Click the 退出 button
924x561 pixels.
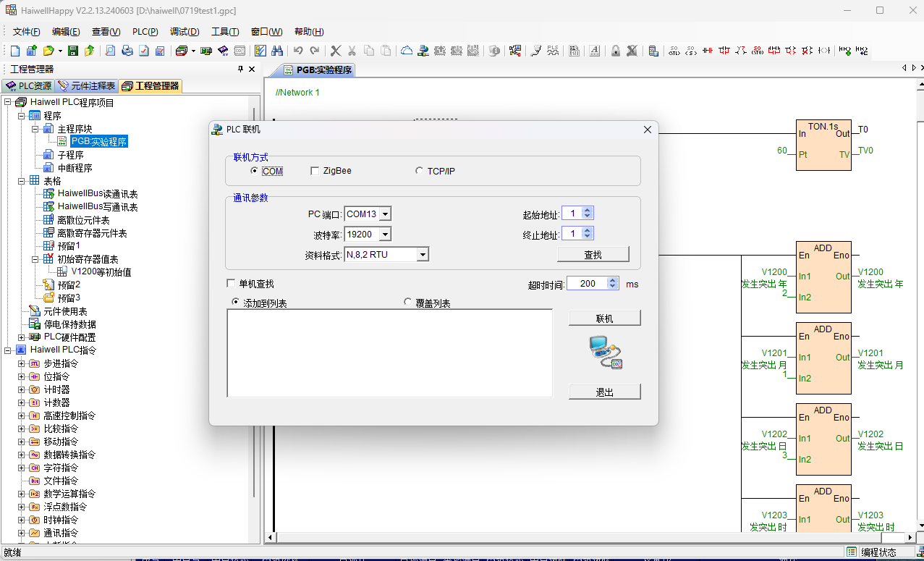pos(605,392)
